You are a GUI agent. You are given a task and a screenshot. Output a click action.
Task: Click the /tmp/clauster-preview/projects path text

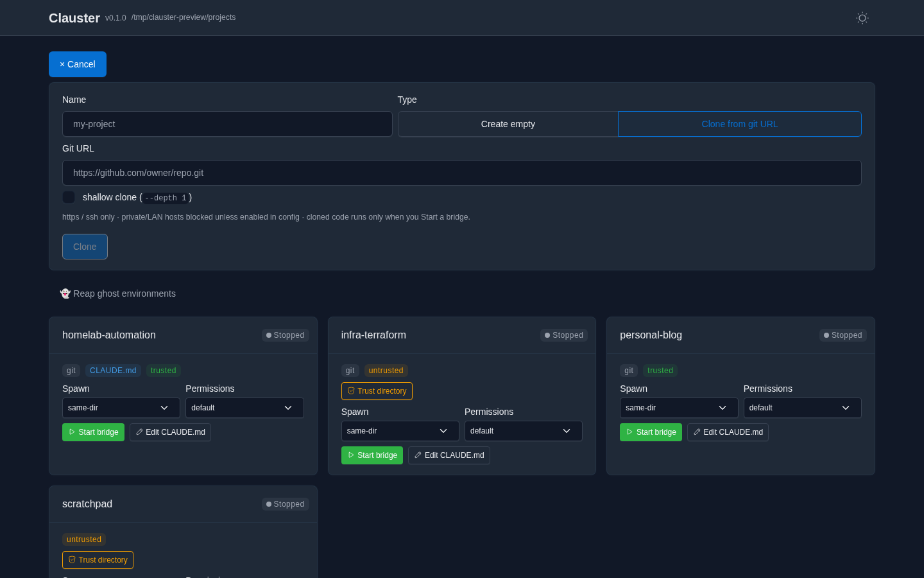coord(184,17)
